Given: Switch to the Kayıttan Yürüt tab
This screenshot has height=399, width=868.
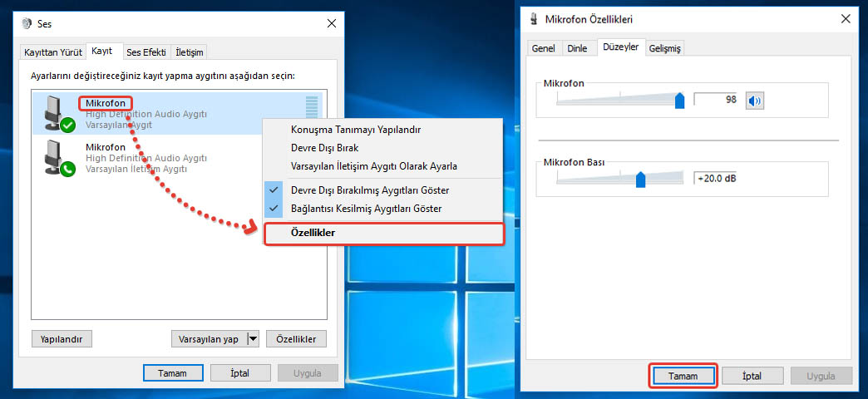Looking at the screenshot, I should pyautogui.click(x=53, y=52).
